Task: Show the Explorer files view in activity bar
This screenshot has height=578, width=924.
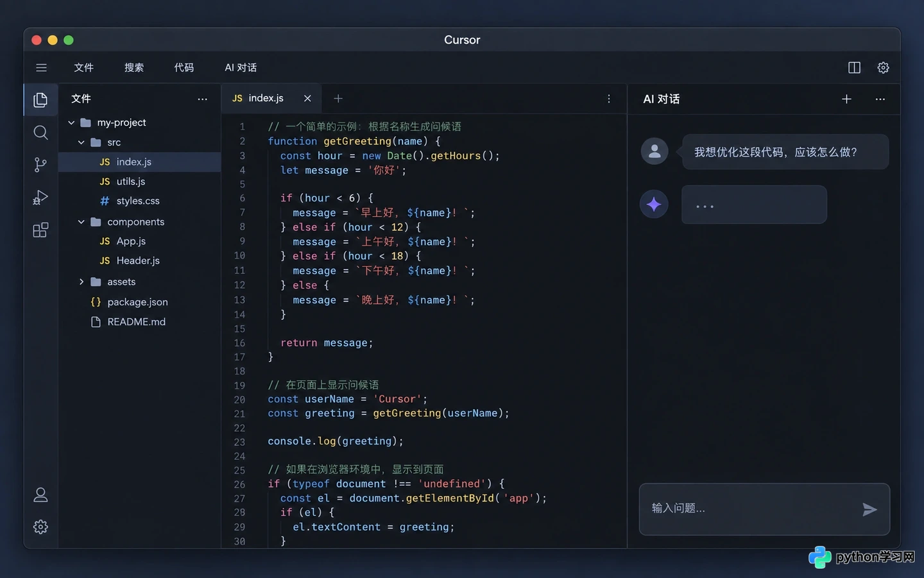Action: [40, 99]
